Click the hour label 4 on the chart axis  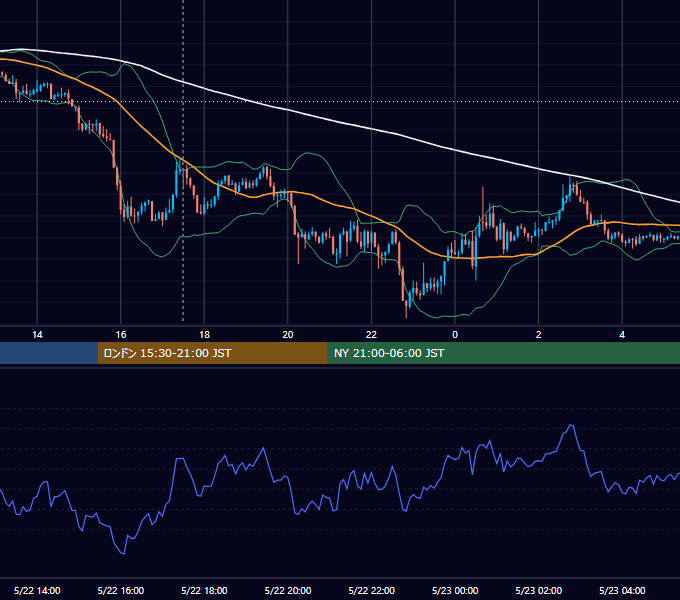click(622, 335)
